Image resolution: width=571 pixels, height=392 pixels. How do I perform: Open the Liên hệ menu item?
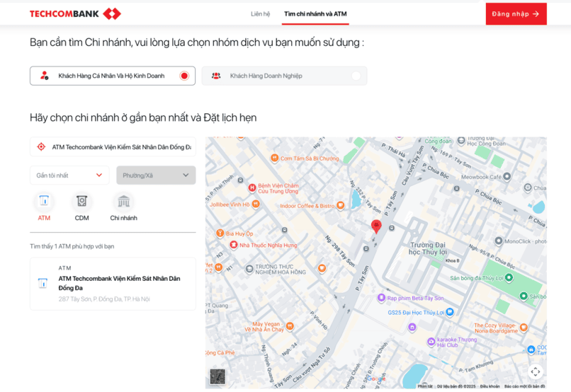[x=260, y=14]
